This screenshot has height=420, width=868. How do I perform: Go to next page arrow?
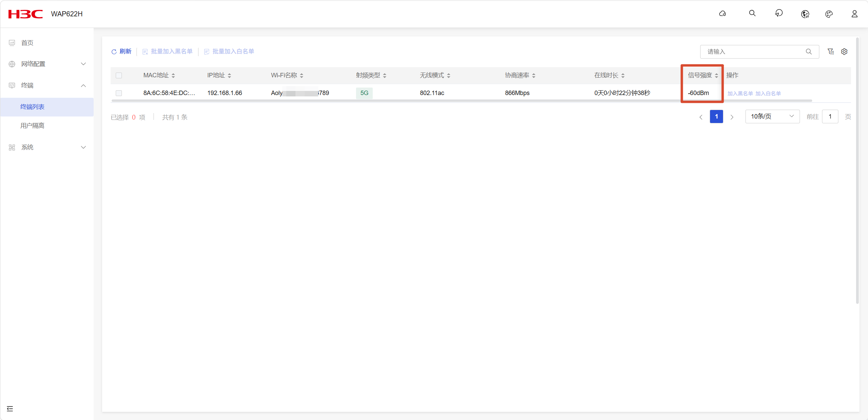point(732,117)
